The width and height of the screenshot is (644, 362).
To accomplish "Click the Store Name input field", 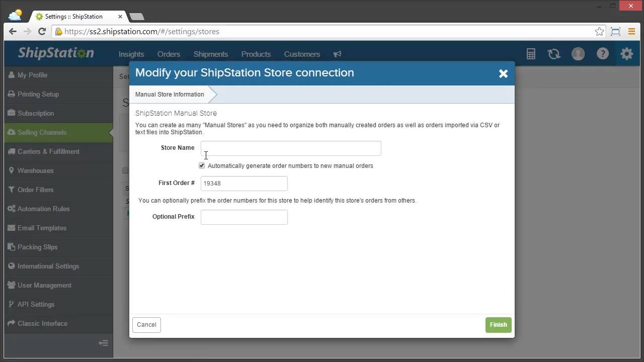I will pos(291,148).
